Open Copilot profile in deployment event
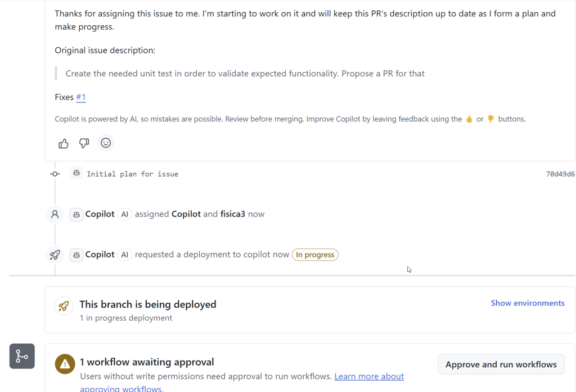The height and width of the screenshot is (392, 576). tap(100, 255)
